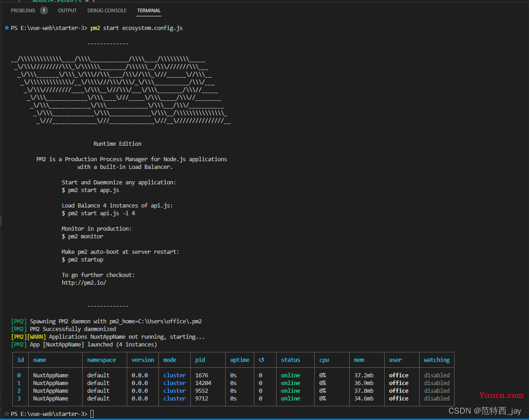This screenshot has width=529, height=420.
Task: Click the 'version' column header
Action: pyautogui.click(x=143, y=360)
